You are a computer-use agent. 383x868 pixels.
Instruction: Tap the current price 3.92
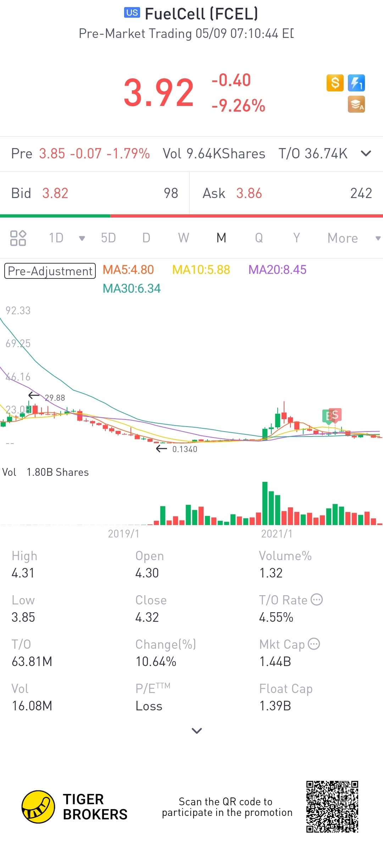click(159, 93)
